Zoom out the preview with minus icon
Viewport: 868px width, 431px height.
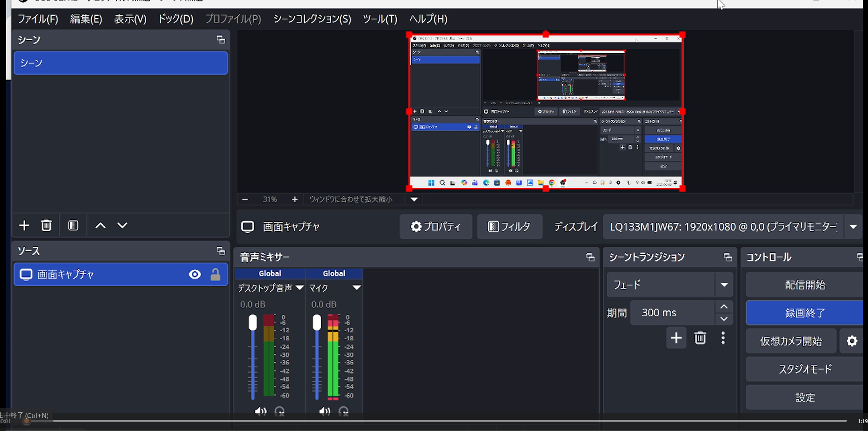[x=245, y=200]
